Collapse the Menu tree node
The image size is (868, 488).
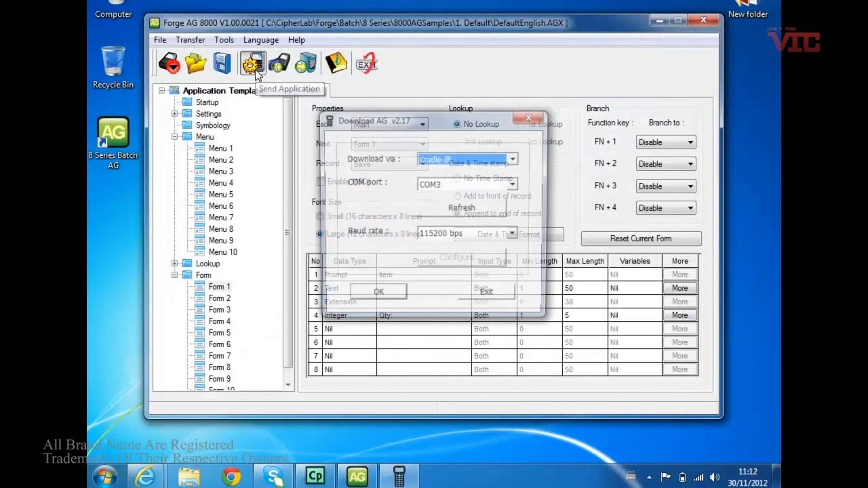coord(174,137)
